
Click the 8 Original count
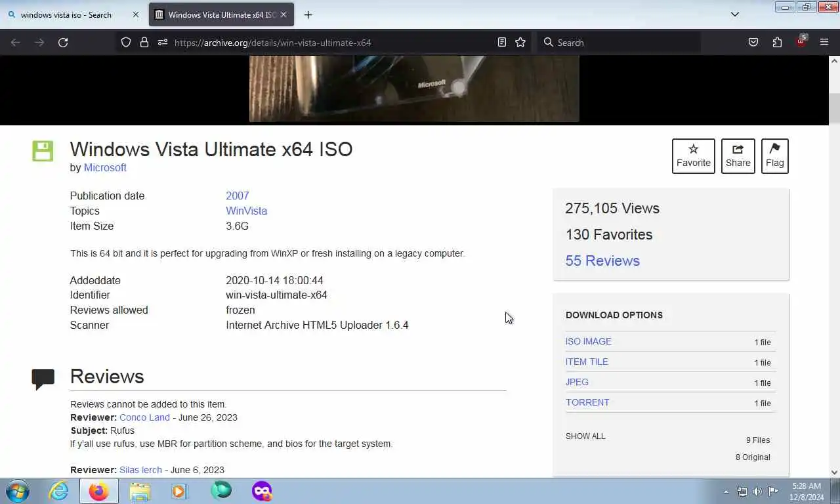point(753,457)
